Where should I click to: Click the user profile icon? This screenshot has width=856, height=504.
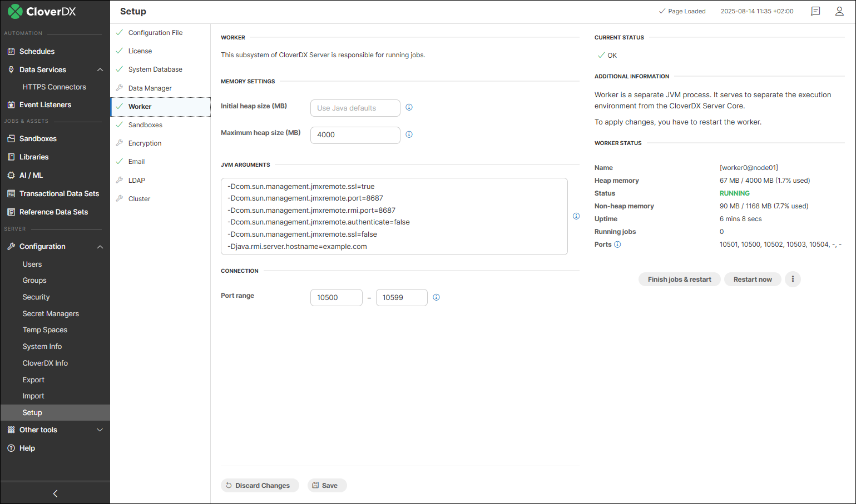pos(839,11)
